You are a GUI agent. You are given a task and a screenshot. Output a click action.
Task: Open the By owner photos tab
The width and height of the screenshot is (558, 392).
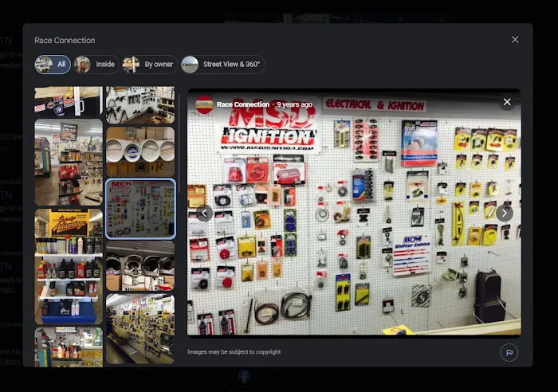(x=150, y=65)
